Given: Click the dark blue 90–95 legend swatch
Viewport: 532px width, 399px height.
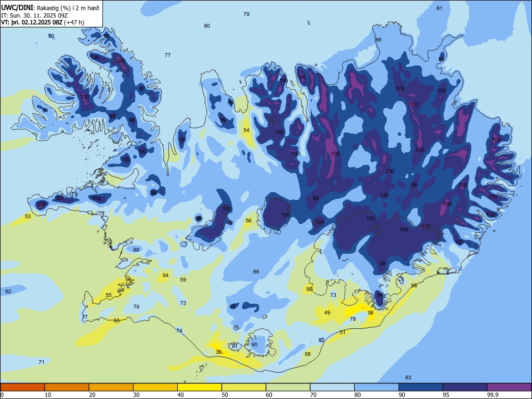Looking at the screenshot, I should point(421,387).
